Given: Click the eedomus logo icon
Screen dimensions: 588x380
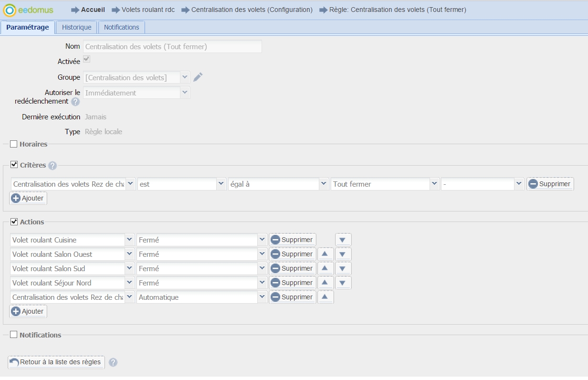Looking at the screenshot, I should click(10, 10).
